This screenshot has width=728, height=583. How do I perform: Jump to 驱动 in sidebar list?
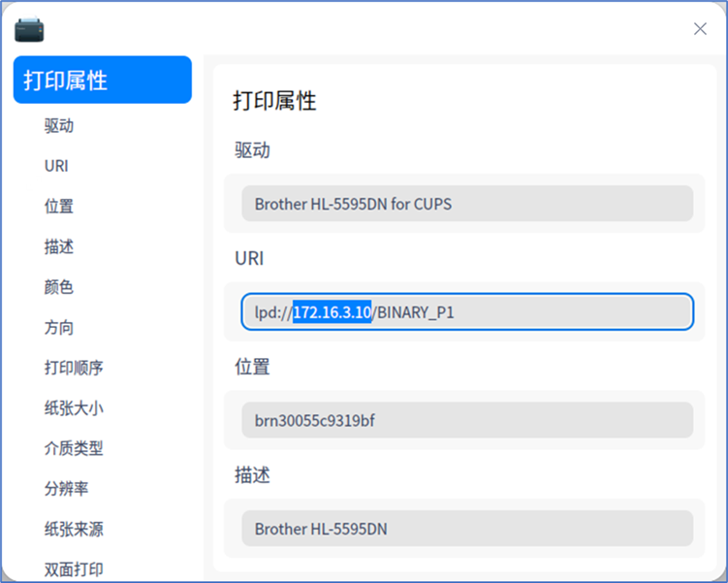click(59, 125)
